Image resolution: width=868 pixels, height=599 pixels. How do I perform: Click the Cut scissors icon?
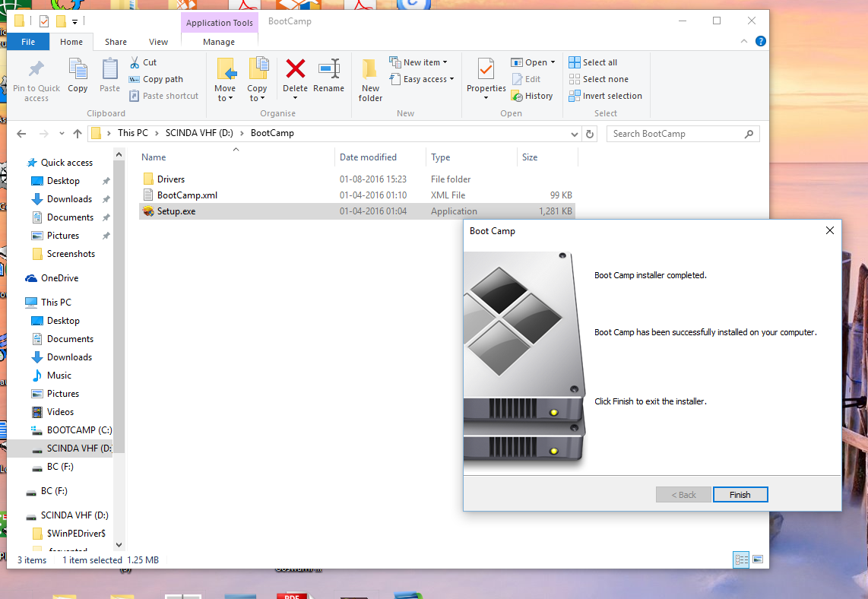pyautogui.click(x=135, y=62)
